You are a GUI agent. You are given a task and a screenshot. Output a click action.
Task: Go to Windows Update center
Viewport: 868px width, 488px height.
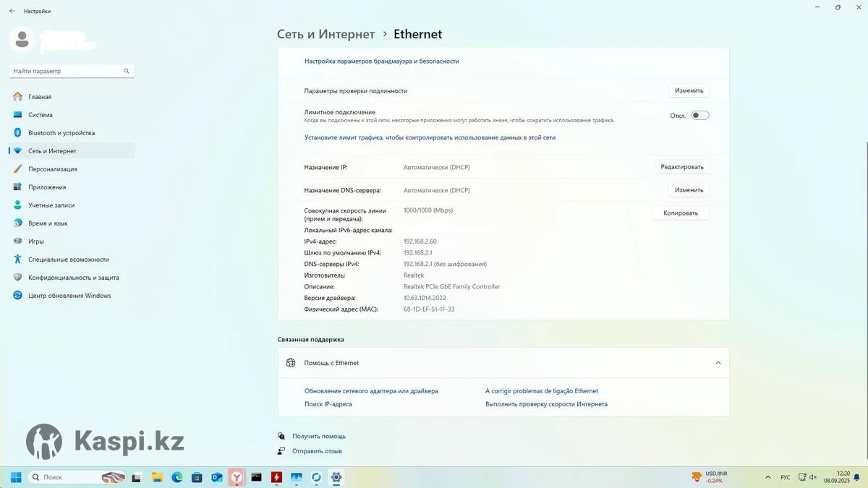coord(69,296)
